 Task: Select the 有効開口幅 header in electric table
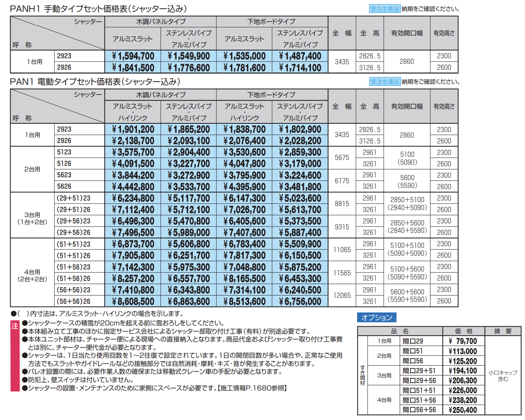pyautogui.click(x=407, y=106)
